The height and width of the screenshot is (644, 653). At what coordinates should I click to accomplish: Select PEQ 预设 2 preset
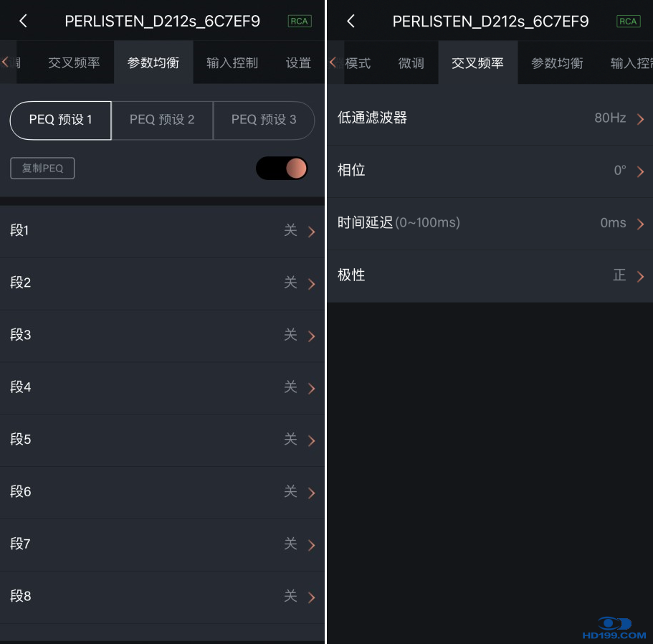[x=162, y=120]
